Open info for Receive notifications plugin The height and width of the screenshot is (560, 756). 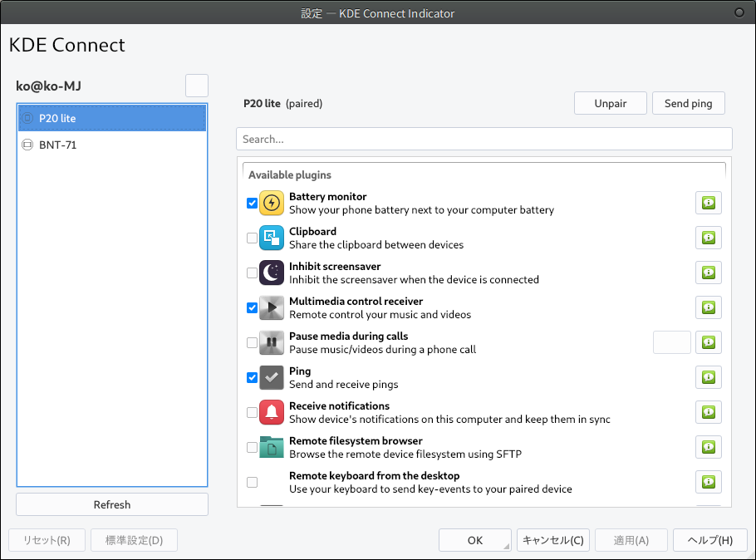(x=709, y=412)
